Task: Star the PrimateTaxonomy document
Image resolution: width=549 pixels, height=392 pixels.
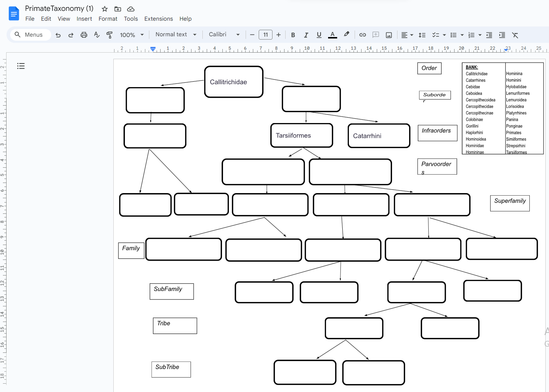Action: tap(104, 9)
